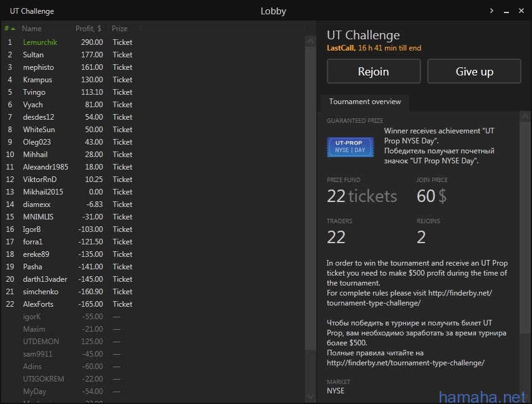Click the -160.90 profit value
Viewport: 532px width, 404px height.
click(x=90, y=292)
